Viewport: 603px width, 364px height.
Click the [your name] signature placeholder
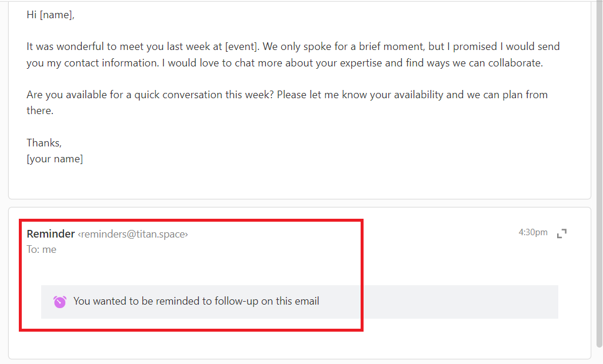55,158
